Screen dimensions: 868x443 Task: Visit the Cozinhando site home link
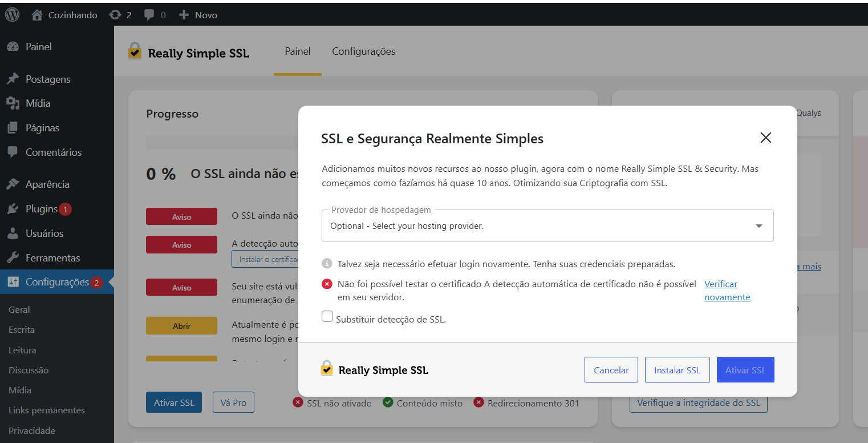pos(64,15)
